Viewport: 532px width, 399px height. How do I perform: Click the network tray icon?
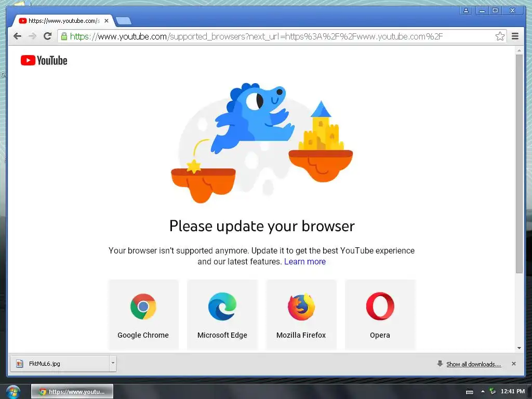493,392
